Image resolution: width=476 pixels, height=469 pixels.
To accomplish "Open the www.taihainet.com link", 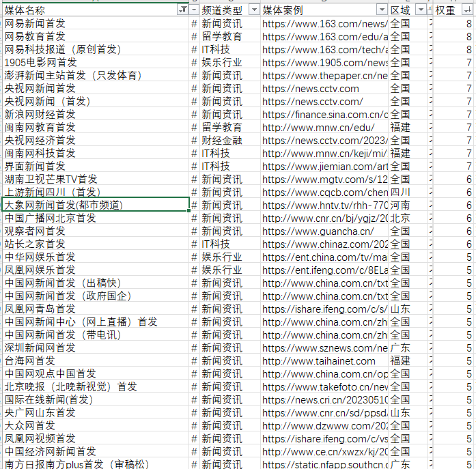I will point(319,361).
